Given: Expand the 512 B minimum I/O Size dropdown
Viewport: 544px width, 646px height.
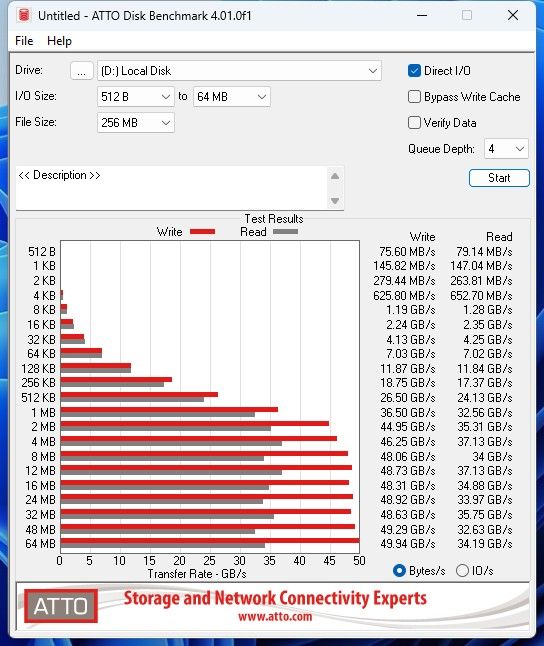Looking at the screenshot, I should 136,97.
